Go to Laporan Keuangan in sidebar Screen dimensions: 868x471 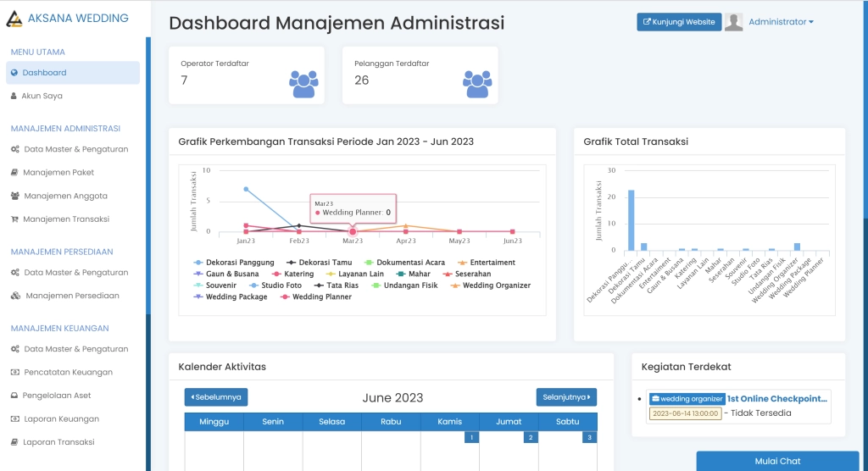pos(60,418)
